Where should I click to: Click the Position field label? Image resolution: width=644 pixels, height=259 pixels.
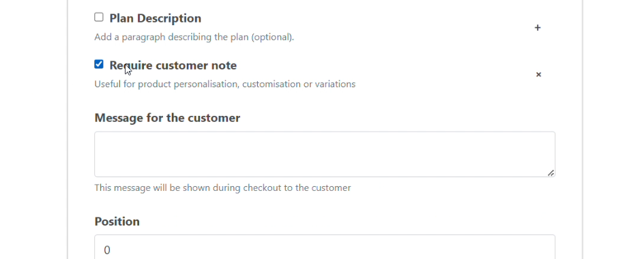pyautogui.click(x=117, y=222)
